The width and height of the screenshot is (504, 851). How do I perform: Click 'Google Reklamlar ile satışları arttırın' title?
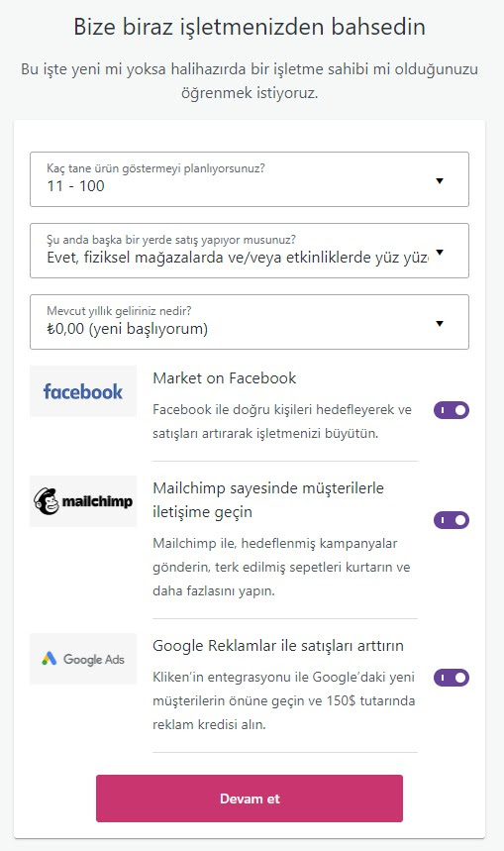tap(278, 646)
